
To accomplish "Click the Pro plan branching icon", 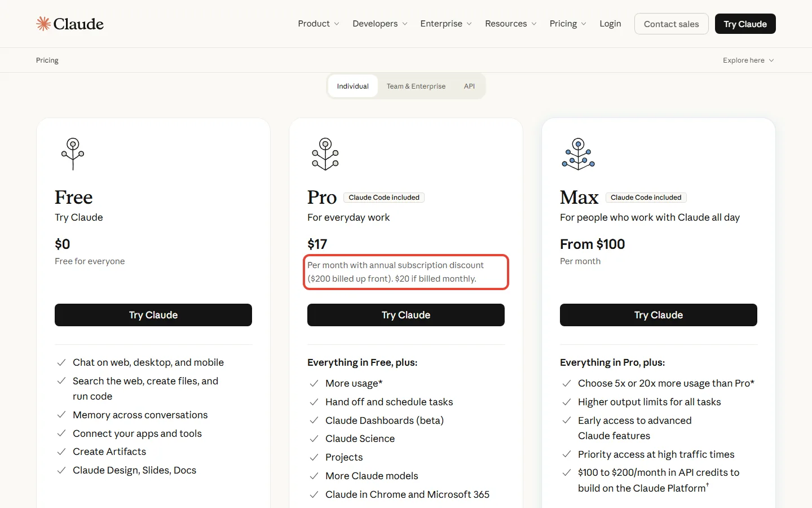I will tap(325, 154).
